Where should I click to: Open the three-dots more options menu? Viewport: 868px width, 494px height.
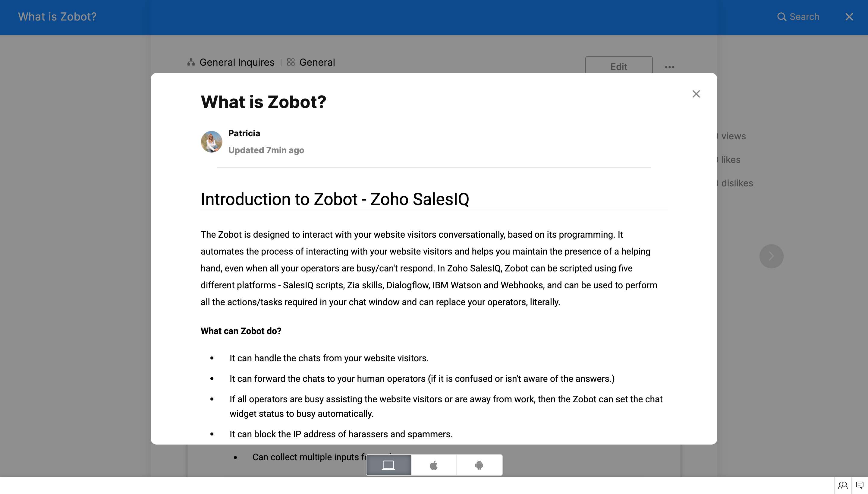[669, 67]
